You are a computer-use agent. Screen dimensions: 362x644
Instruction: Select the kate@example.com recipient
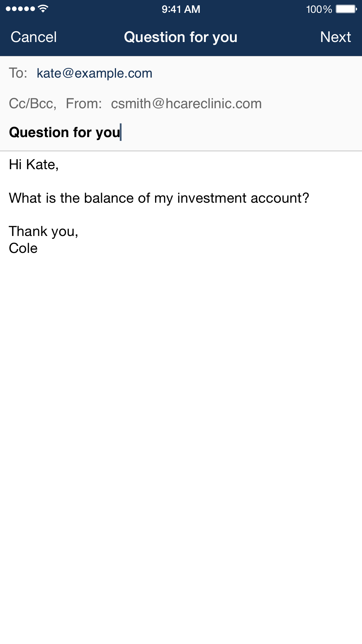pyautogui.click(x=94, y=73)
